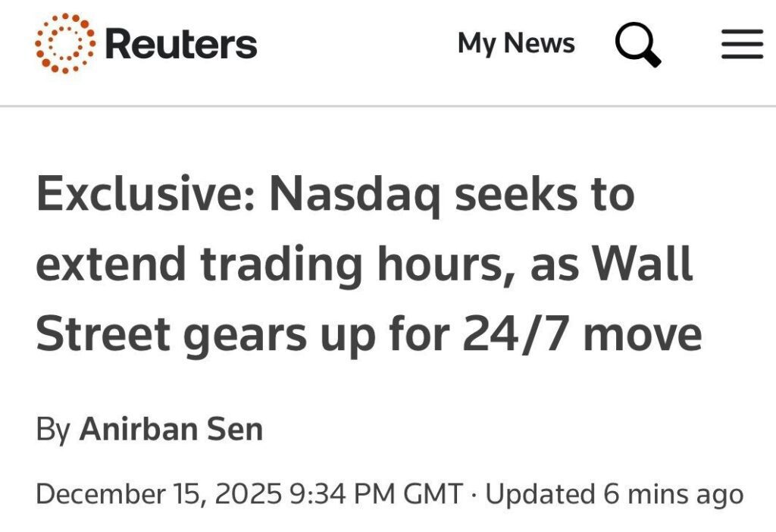776x532 pixels.
Task: Click the Reuters dotted circle logo
Action: pyautogui.click(x=65, y=43)
